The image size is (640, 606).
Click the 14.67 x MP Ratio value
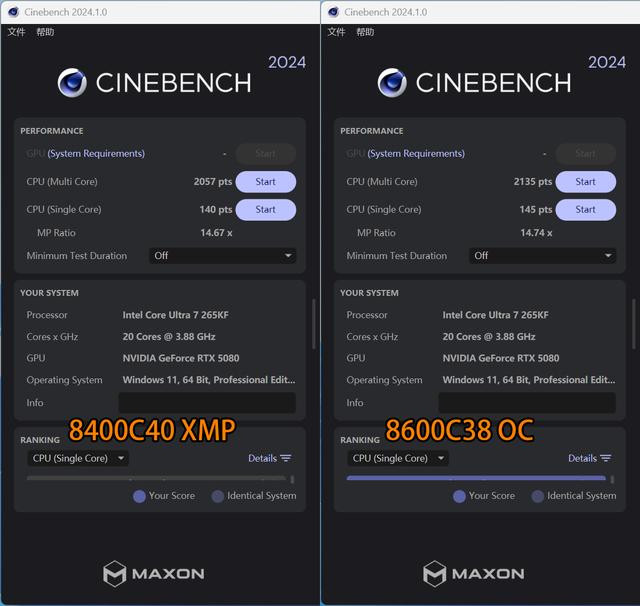click(216, 233)
